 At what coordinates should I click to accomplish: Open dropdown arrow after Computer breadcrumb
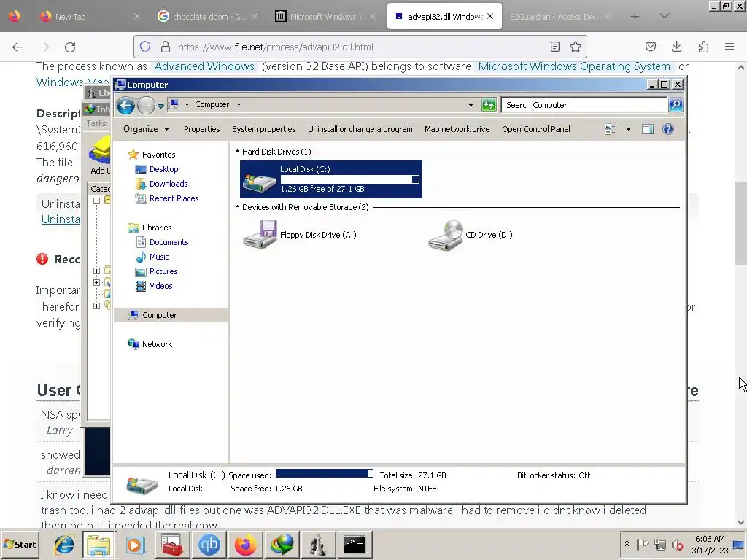(239, 104)
